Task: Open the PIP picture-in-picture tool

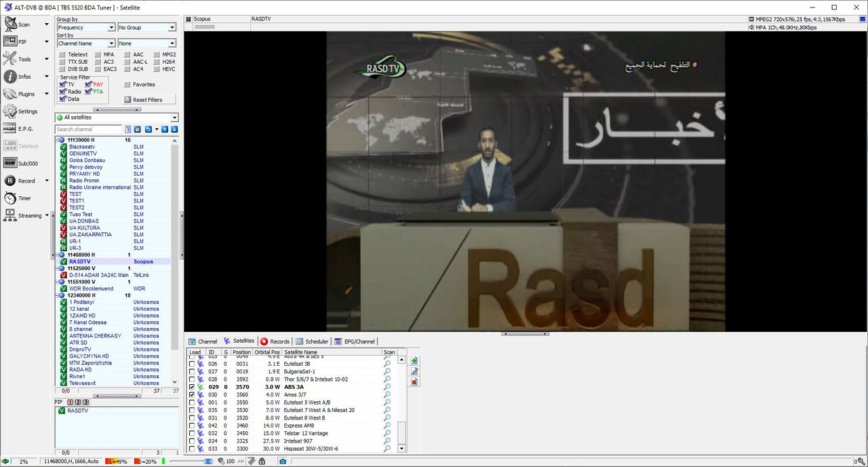Action: [10, 41]
